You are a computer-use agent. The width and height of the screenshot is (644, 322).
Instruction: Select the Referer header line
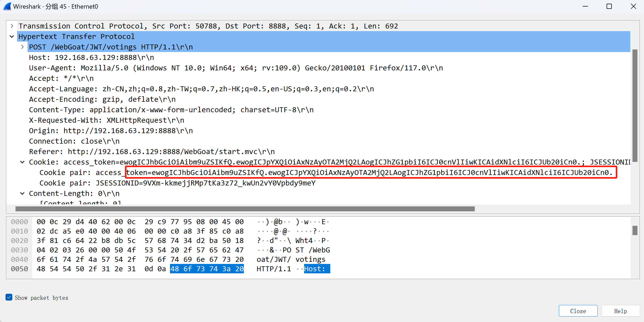(152, 151)
